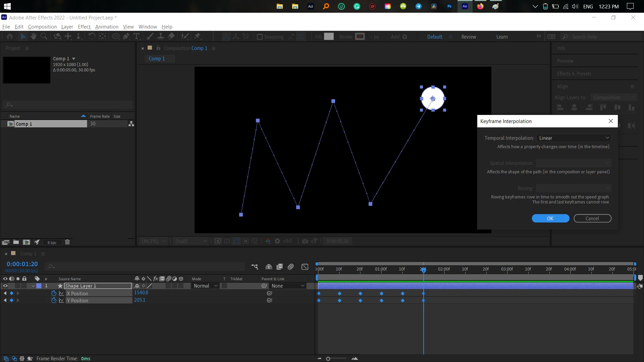Viewport: 644px width, 362px height.
Task: Open Temporal Interpolation Linear dropdown
Action: [574, 138]
